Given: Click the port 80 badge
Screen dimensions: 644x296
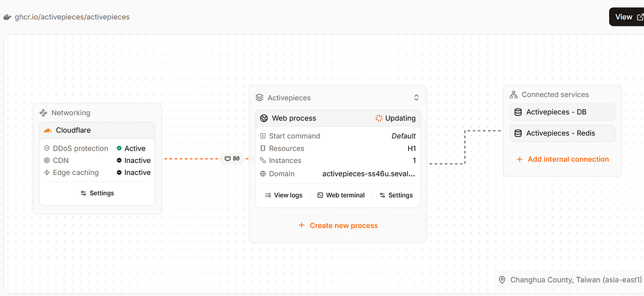Looking at the screenshot, I should pos(232,158).
